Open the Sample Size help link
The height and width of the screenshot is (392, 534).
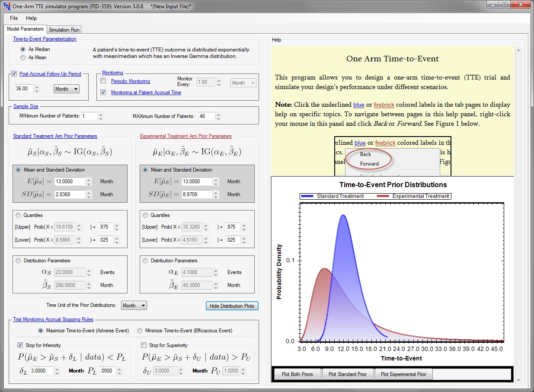click(x=25, y=106)
